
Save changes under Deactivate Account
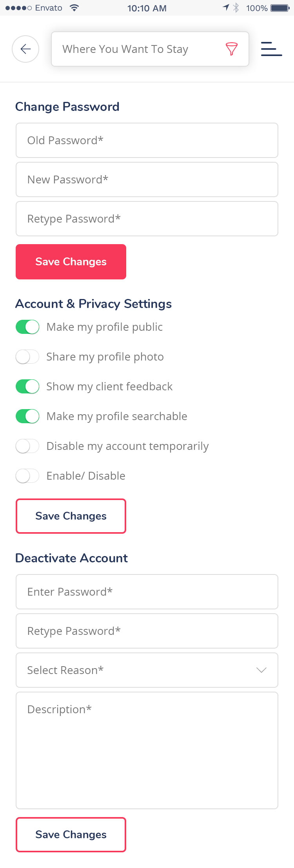71,835
